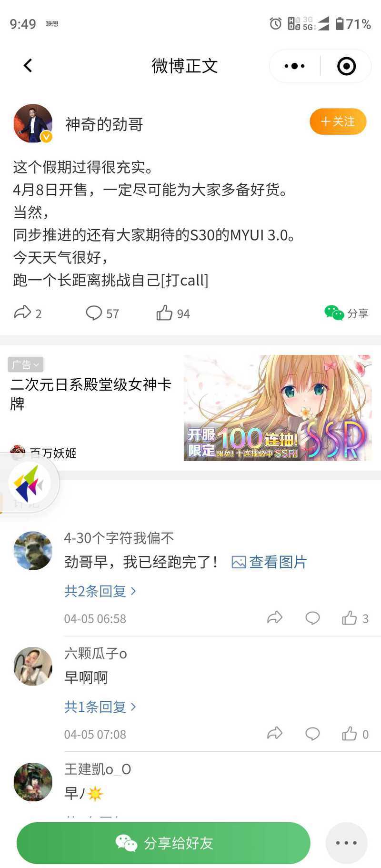Expand 共1条回复 replies
The width and height of the screenshot is (381, 868).
coord(100,707)
